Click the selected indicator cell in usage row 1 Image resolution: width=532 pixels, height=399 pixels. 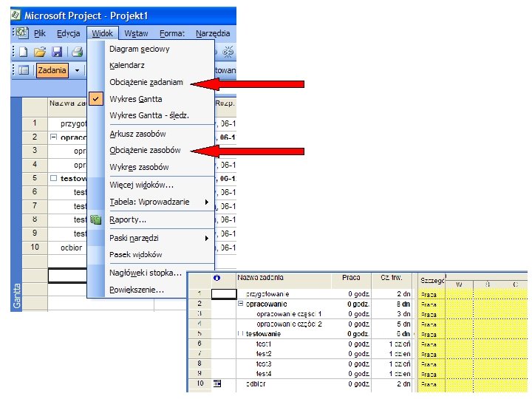(x=224, y=294)
